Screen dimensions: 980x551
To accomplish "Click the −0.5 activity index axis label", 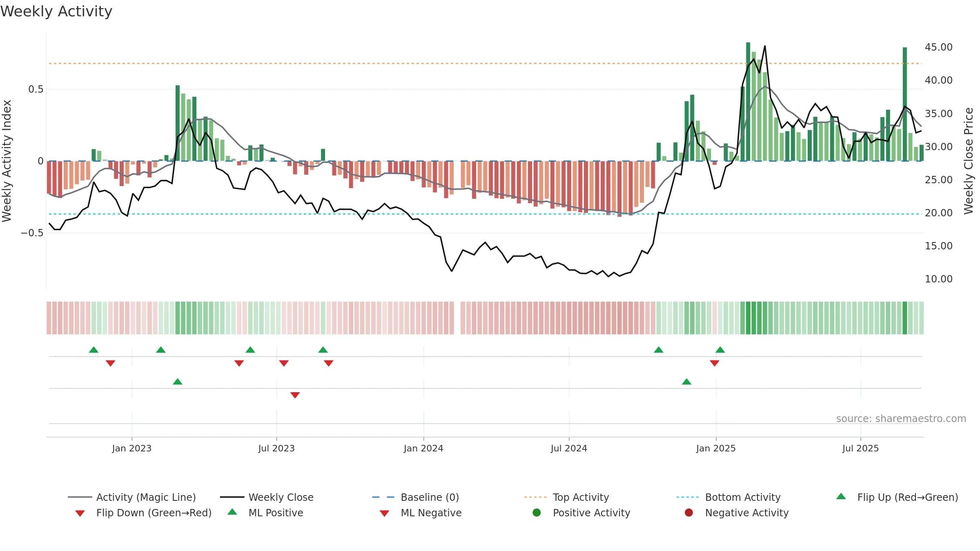I will (x=32, y=233).
